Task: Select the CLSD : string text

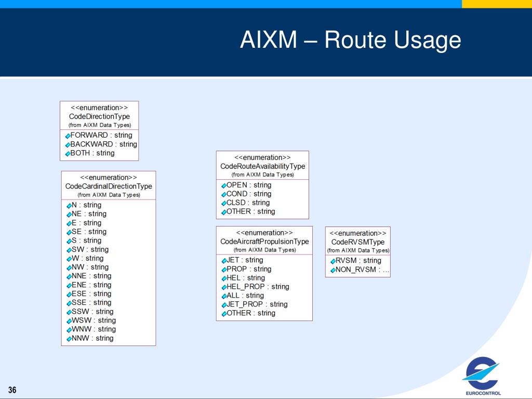Action: (248, 203)
